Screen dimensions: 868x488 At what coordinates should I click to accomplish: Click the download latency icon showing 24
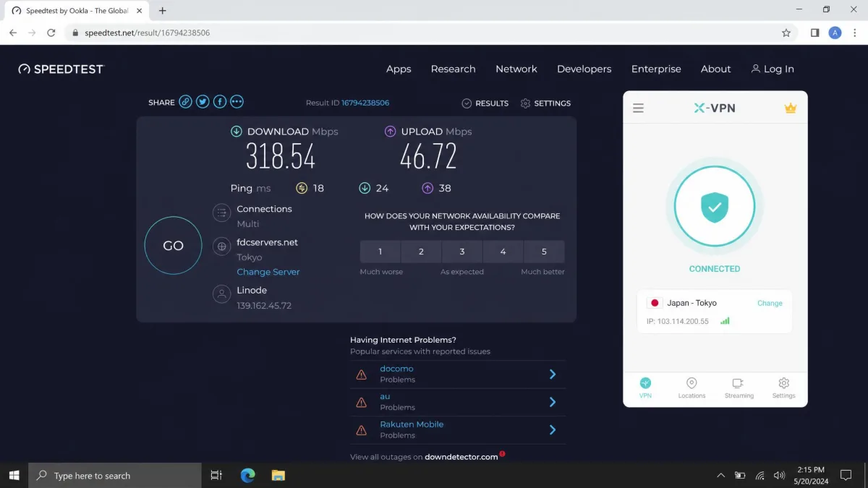click(x=365, y=188)
